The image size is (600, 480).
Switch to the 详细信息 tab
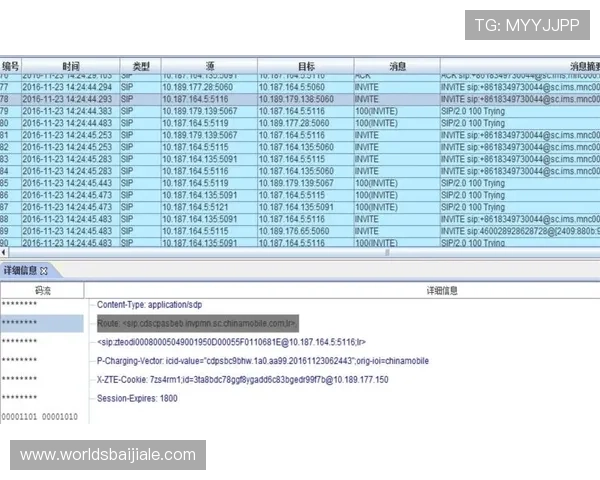[20, 271]
